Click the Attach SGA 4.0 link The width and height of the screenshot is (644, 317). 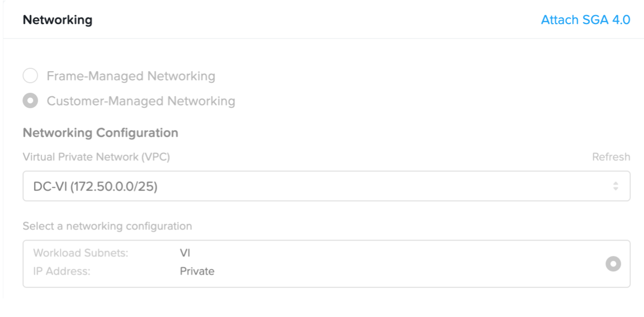(x=585, y=20)
